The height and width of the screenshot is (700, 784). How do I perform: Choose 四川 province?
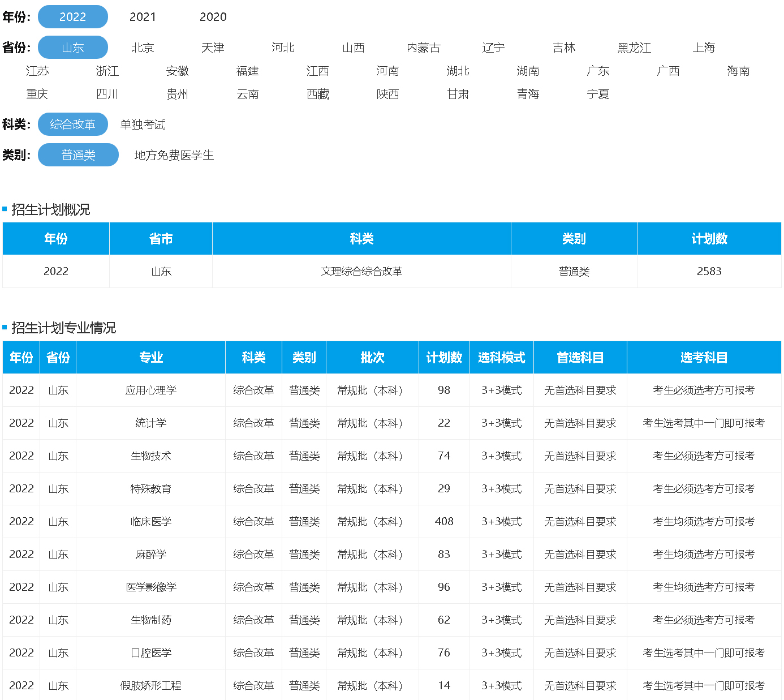pos(107,94)
